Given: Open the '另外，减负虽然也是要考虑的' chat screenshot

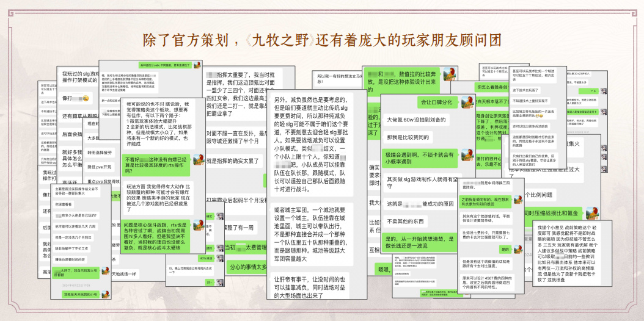Looking at the screenshot, I should click(317, 194).
